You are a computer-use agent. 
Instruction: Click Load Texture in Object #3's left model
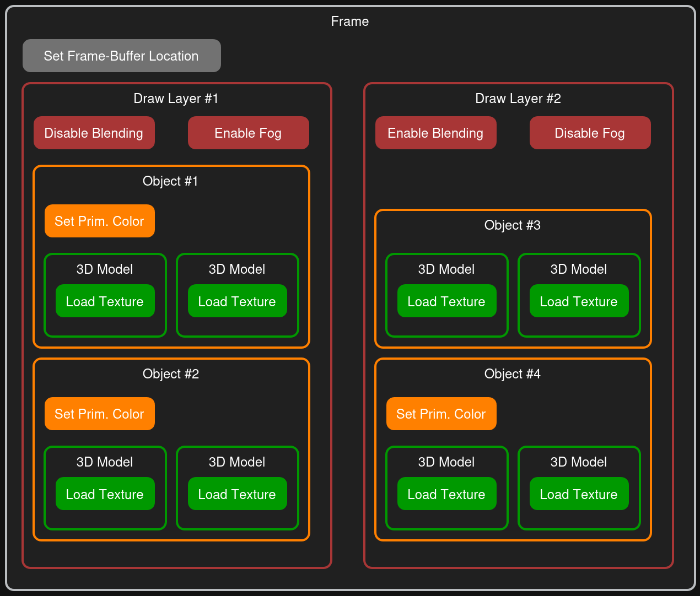pos(446,301)
